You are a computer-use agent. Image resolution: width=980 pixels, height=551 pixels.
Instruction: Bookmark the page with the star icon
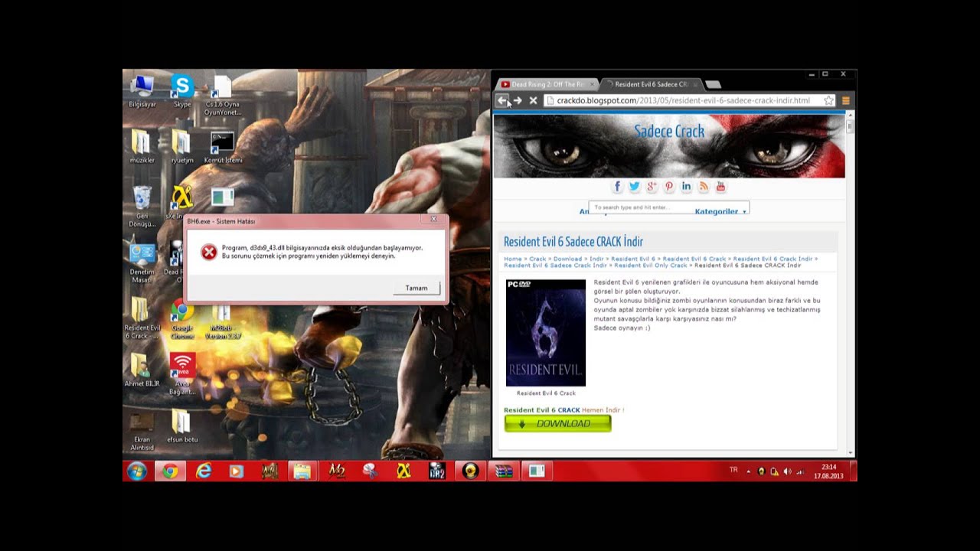(828, 100)
